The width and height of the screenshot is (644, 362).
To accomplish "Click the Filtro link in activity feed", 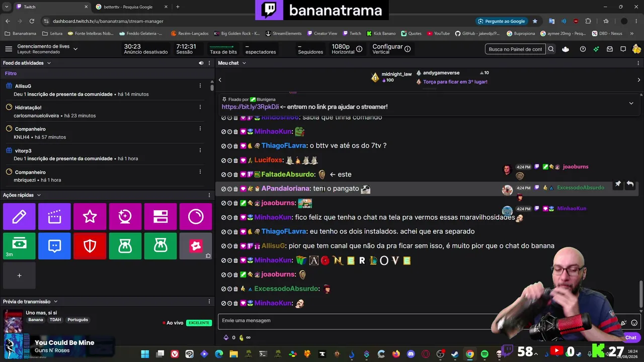I will [x=11, y=73].
